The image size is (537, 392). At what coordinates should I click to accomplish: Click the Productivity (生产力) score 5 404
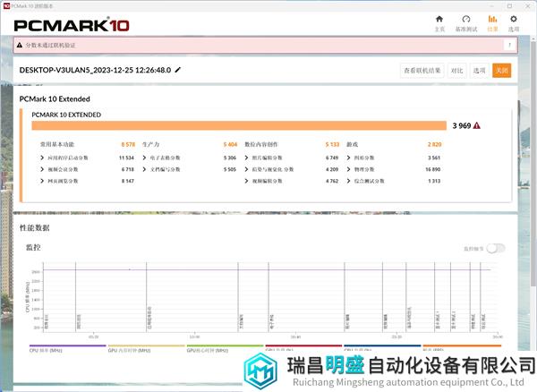(230, 144)
